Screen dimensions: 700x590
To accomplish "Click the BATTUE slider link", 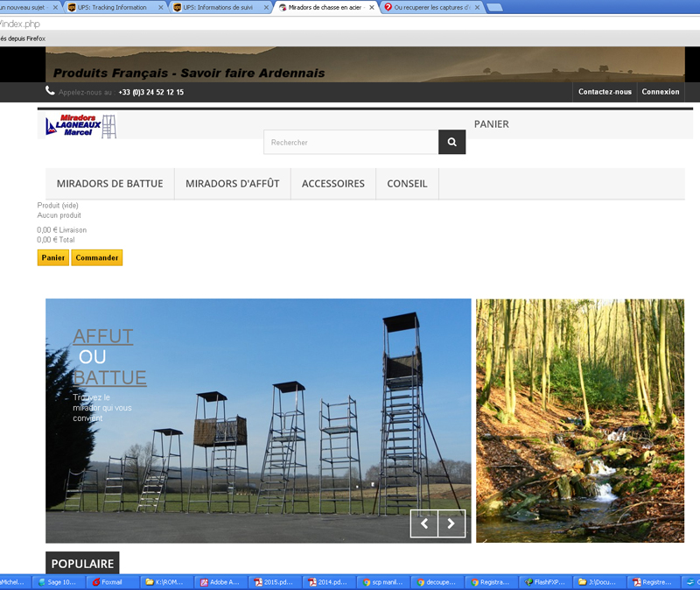I will [x=110, y=378].
